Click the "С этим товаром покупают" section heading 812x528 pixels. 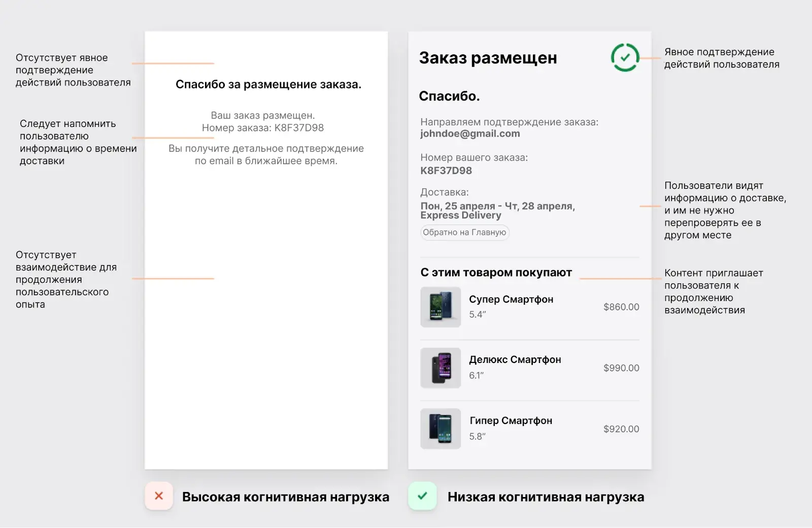(x=496, y=273)
